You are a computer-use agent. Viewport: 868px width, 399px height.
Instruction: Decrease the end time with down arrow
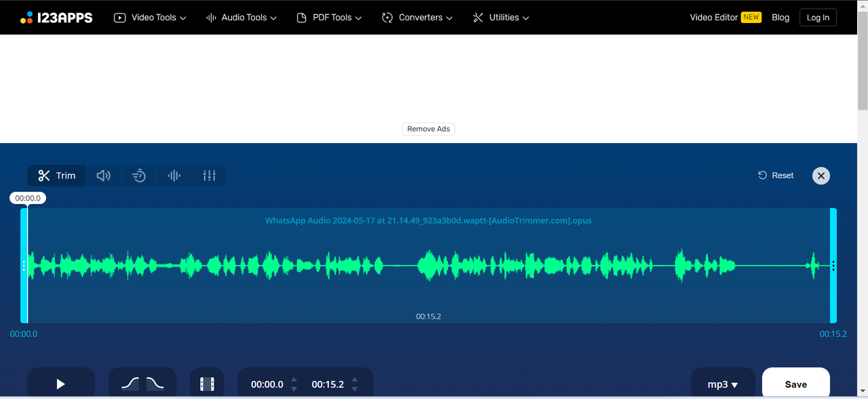354,390
